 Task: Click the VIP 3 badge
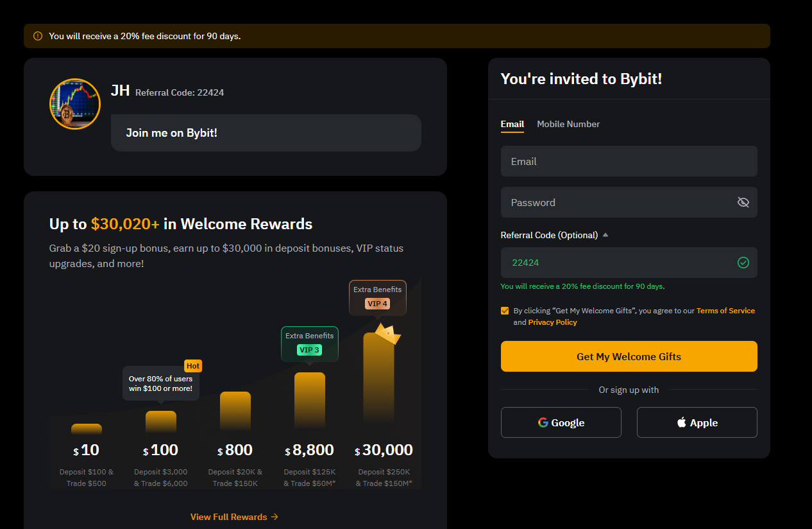pyautogui.click(x=309, y=350)
